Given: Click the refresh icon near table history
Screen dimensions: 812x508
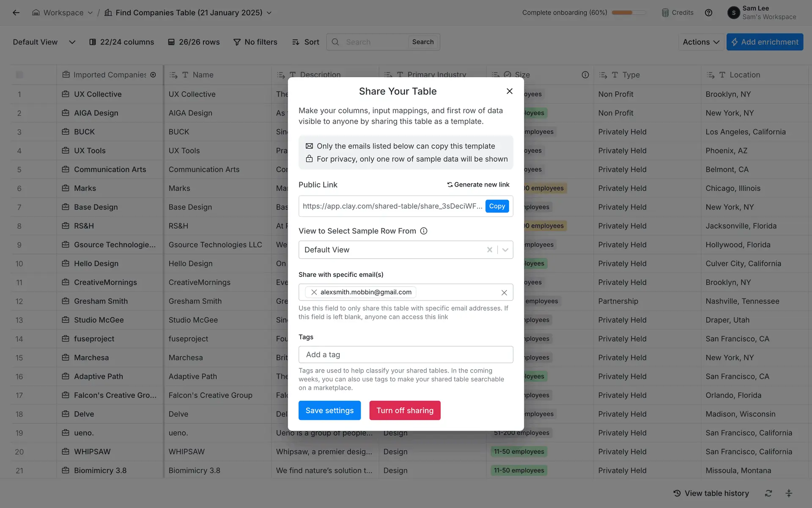Looking at the screenshot, I should (x=768, y=493).
